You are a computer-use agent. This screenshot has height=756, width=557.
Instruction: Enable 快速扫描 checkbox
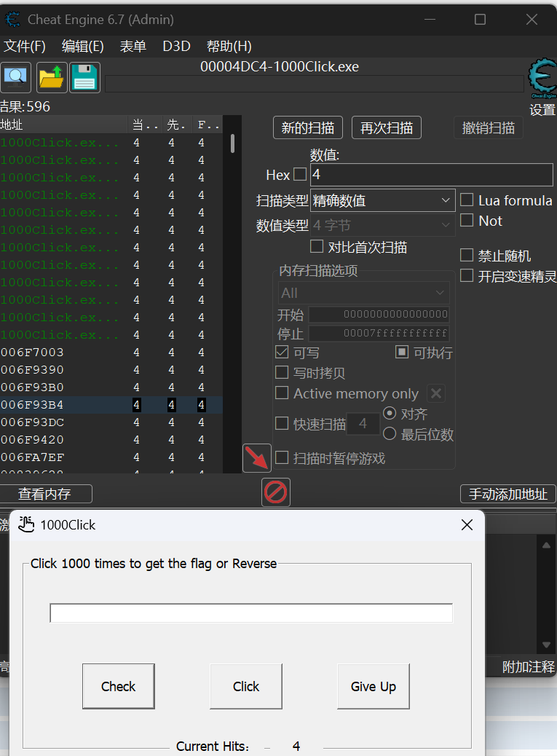[282, 423]
